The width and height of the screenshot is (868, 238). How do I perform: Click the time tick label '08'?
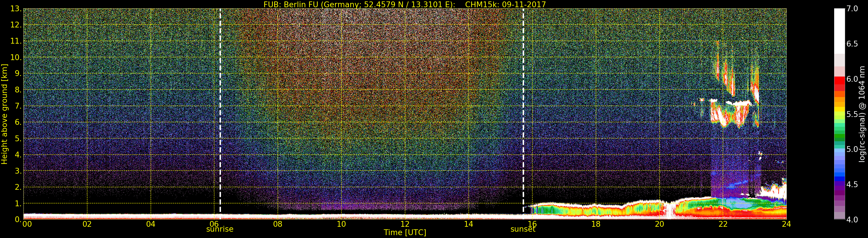pyautogui.click(x=278, y=224)
